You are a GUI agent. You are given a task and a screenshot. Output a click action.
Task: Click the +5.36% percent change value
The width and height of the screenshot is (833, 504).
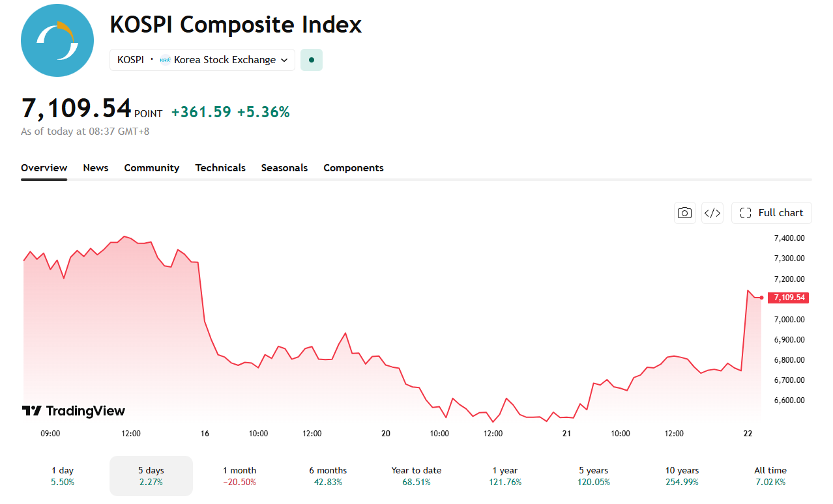(263, 112)
